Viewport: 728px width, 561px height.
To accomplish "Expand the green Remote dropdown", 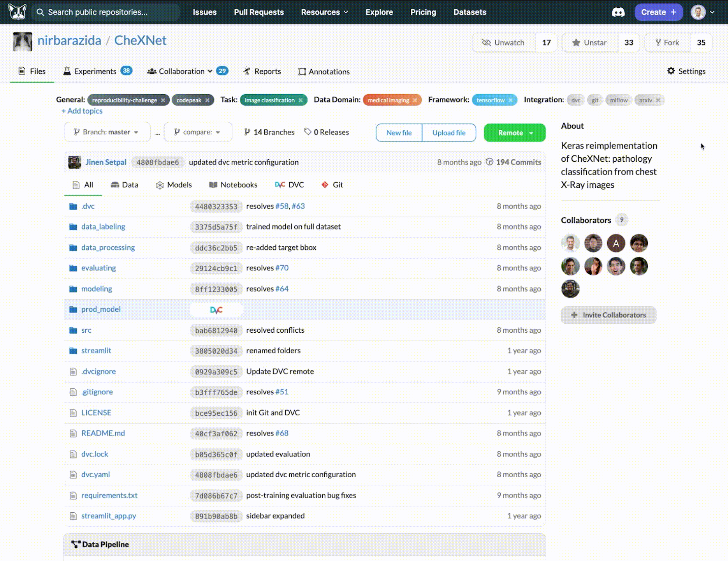I will (515, 133).
